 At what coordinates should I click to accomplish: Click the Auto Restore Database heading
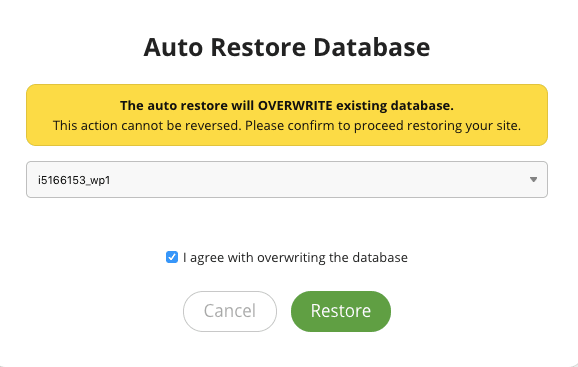pos(287,47)
